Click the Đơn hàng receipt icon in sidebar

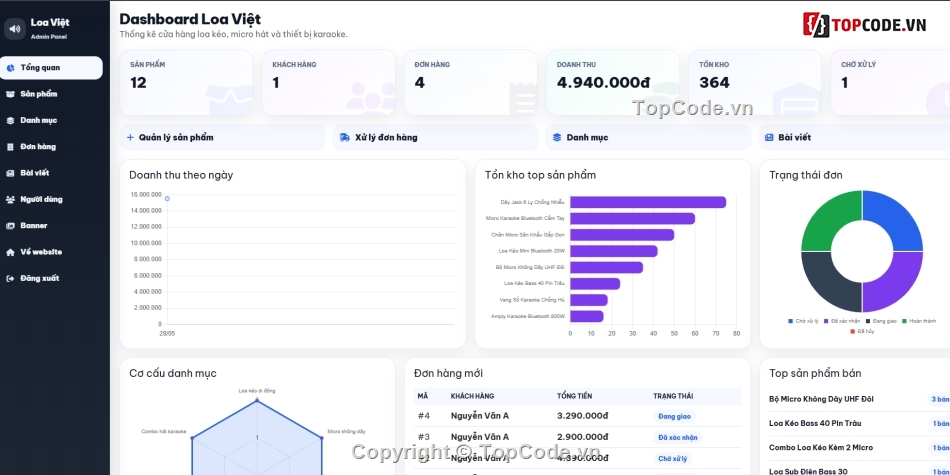10,147
